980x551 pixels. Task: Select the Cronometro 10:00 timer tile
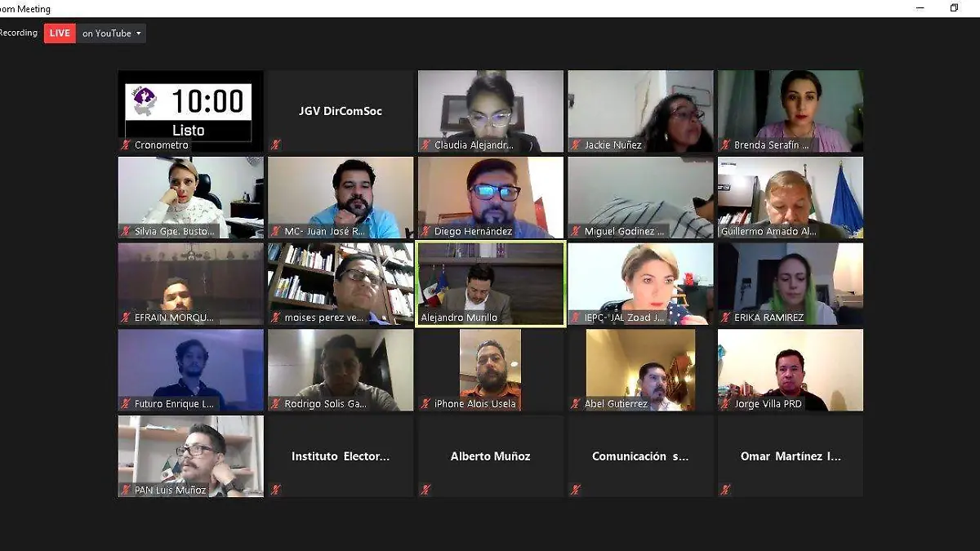coord(191,111)
